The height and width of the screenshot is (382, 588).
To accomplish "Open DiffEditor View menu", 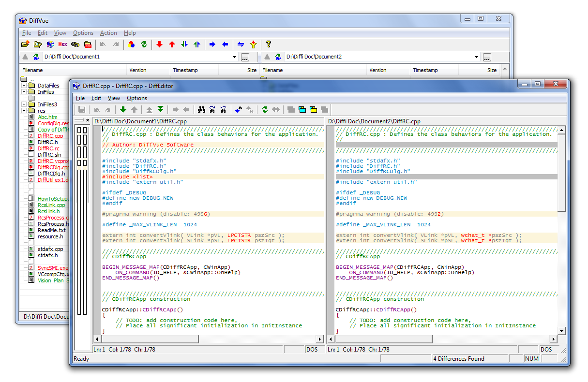I will tap(114, 98).
